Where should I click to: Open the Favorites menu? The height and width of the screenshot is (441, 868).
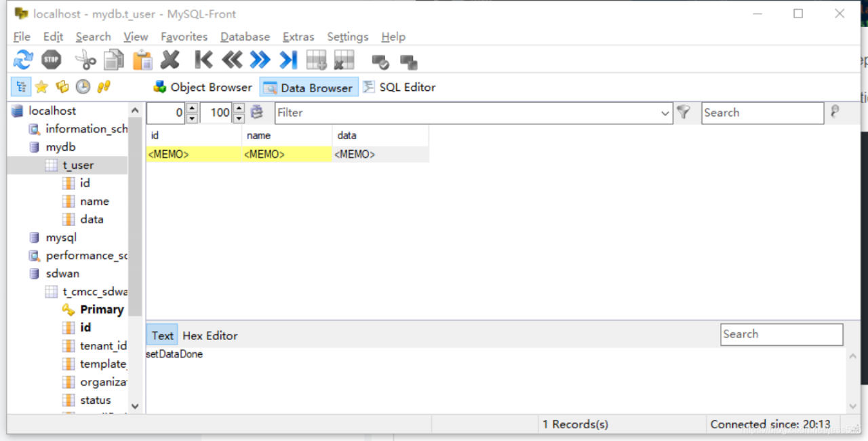184,37
